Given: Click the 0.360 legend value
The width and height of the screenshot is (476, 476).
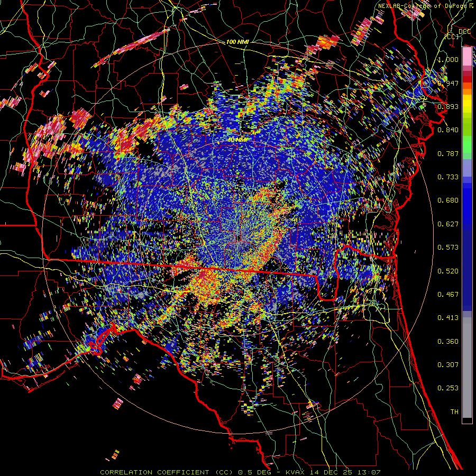Looking at the screenshot, I should point(448,342).
